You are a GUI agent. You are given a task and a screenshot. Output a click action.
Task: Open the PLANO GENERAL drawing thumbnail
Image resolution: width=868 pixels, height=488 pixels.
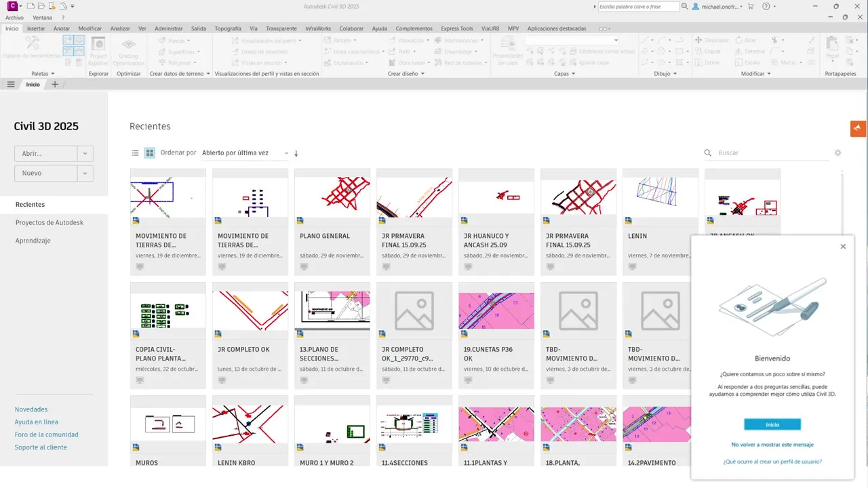tap(332, 197)
